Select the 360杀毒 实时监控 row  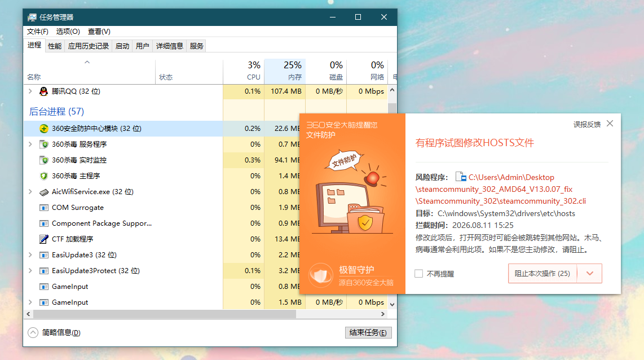coord(162,160)
